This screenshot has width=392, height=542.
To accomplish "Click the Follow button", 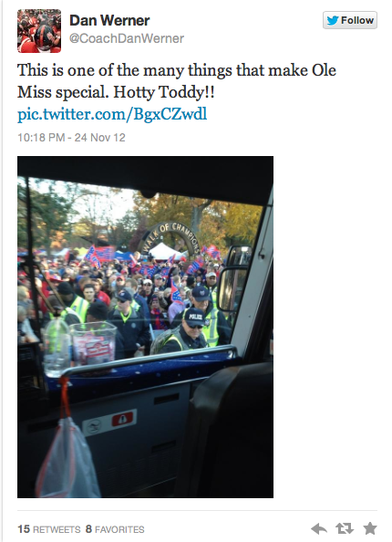I will [350, 20].
